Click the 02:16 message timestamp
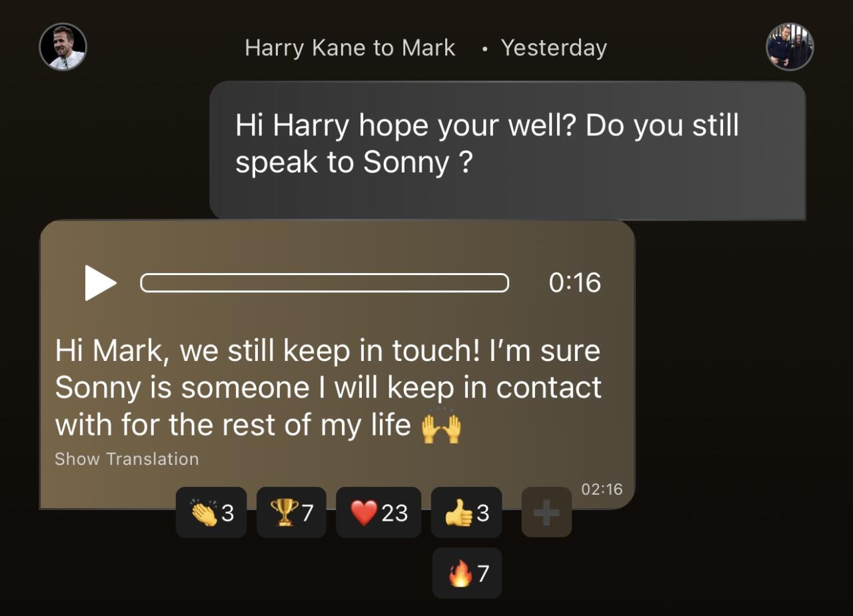Viewport: 853px width, 616px height. [x=602, y=489]
